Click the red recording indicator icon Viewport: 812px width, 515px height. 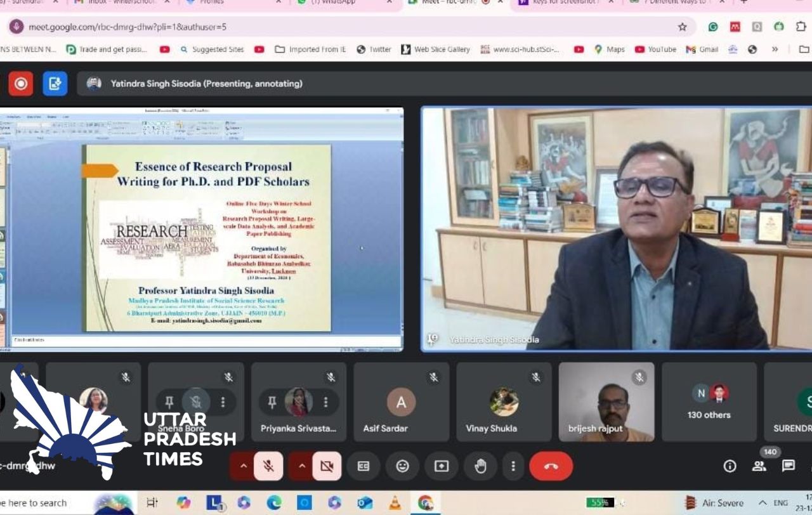pos(20,84)
